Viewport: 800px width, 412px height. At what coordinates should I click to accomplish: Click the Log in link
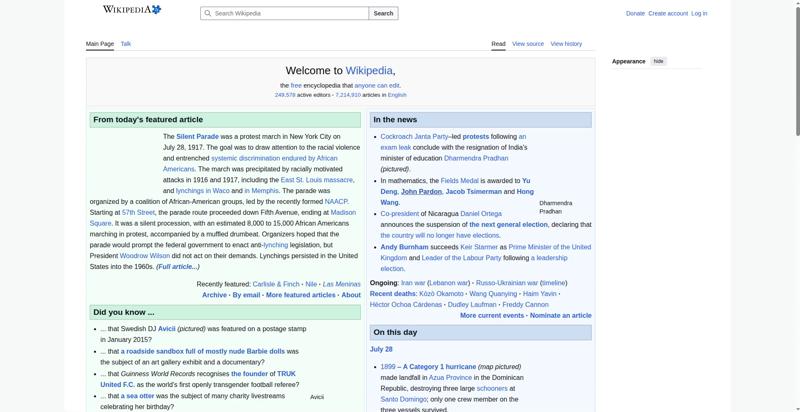(x=699, y=14)
